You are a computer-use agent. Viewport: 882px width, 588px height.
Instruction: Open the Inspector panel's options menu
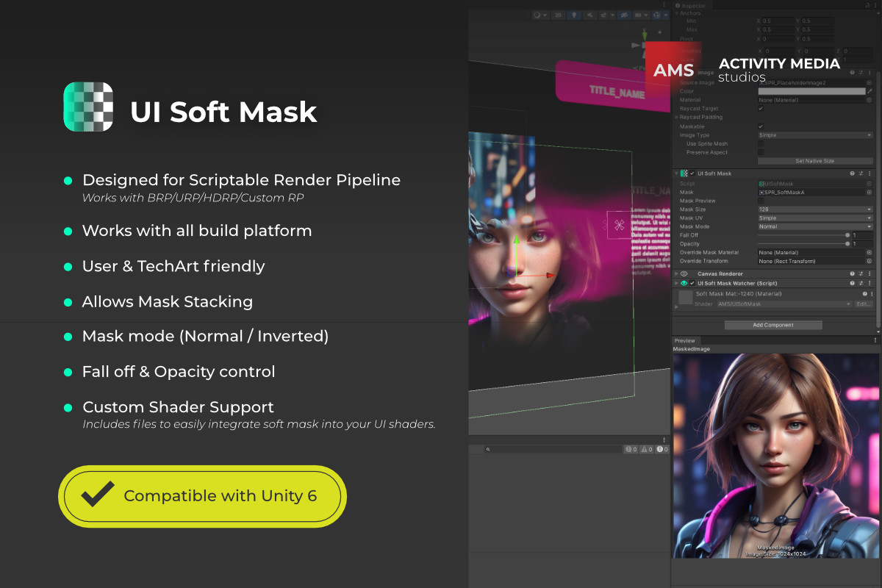click(876, 6)
